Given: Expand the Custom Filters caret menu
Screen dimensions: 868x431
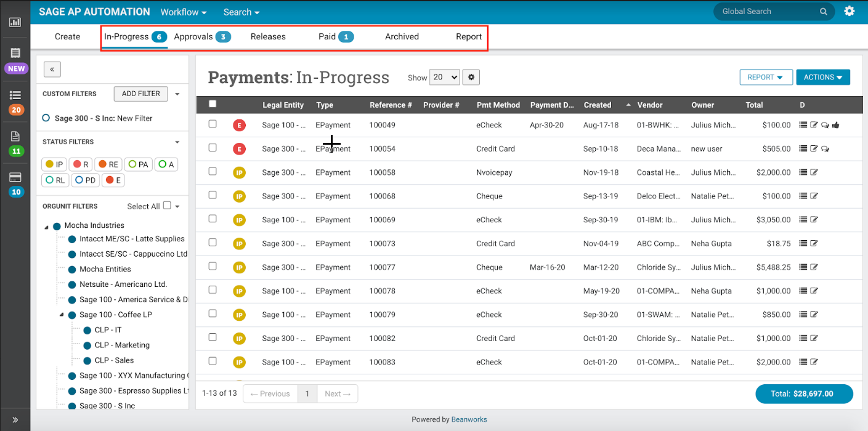Looking at the screenshot, I should tap(177, 94).
